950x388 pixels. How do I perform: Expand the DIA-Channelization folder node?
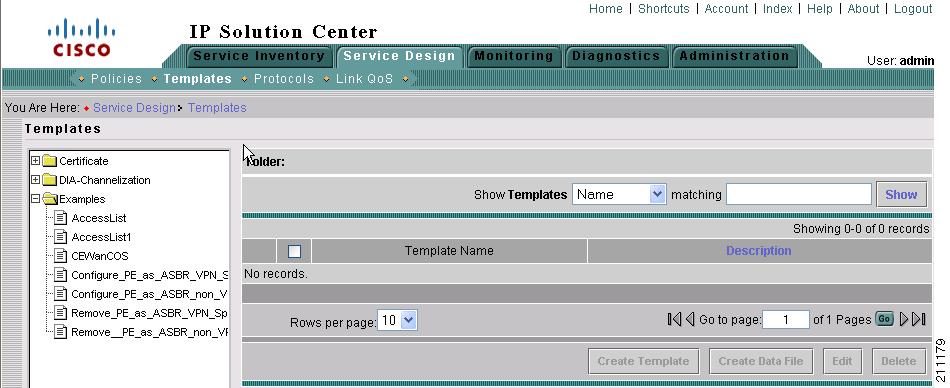35,179
